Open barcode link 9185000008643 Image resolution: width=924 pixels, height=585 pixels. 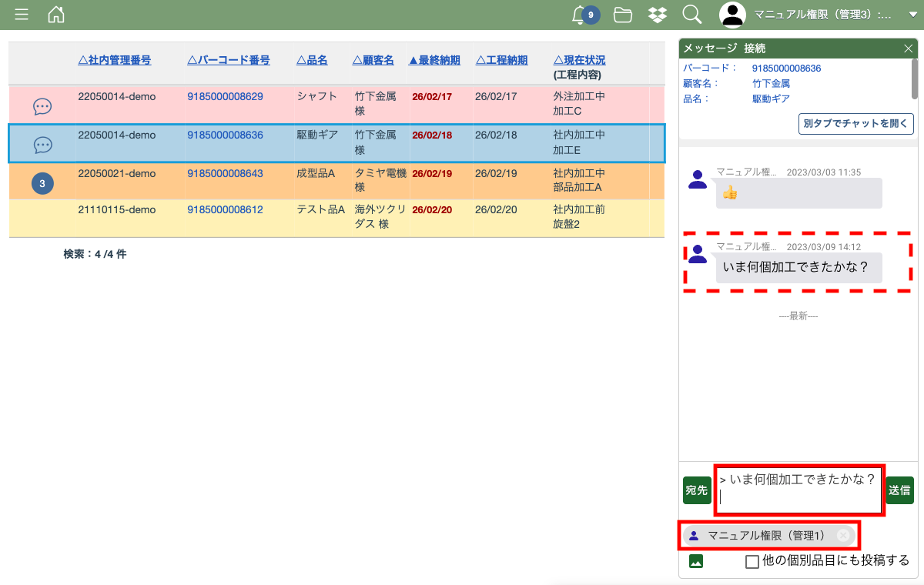(x=225, y=174)
